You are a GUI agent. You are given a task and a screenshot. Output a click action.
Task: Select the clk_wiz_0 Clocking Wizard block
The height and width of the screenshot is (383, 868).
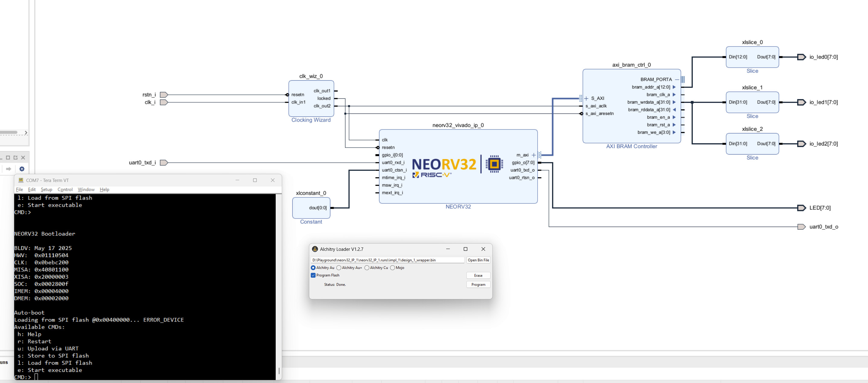click(x=311, y=98)
